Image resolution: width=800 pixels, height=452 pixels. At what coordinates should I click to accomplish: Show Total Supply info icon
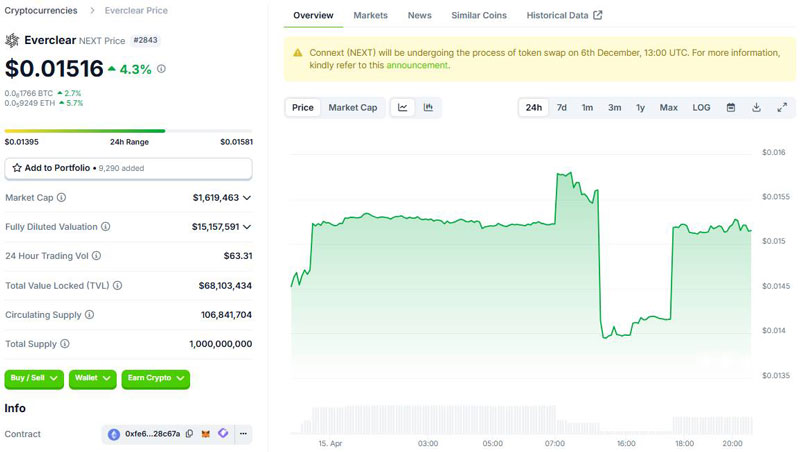(x=65, y=343)
